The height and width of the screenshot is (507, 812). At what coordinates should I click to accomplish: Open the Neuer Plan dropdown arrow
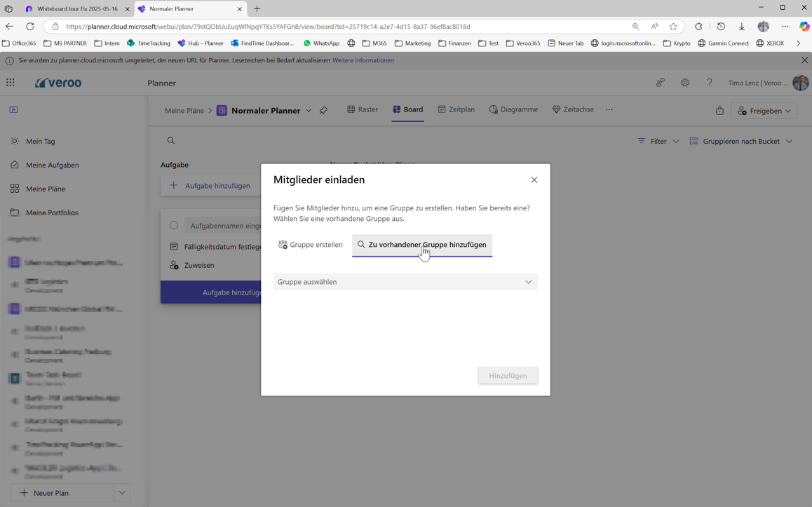click(122, 493)
